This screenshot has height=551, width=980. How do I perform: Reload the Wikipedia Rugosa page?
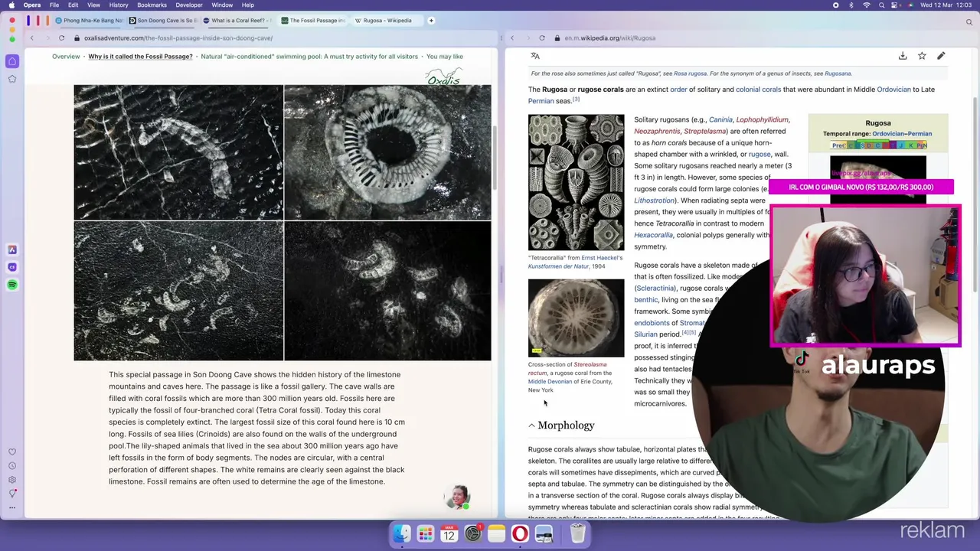(542, 37)
